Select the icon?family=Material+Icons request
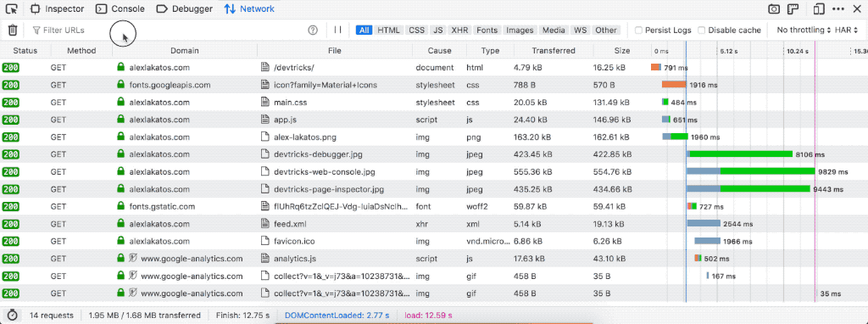The image size is (868, 324). coord(434,85)
